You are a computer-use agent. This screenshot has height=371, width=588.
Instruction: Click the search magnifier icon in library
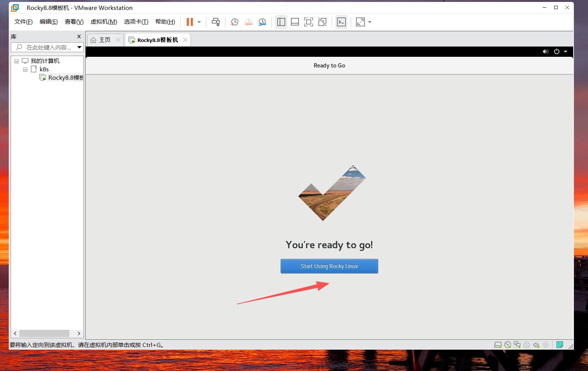click(19, 47)
